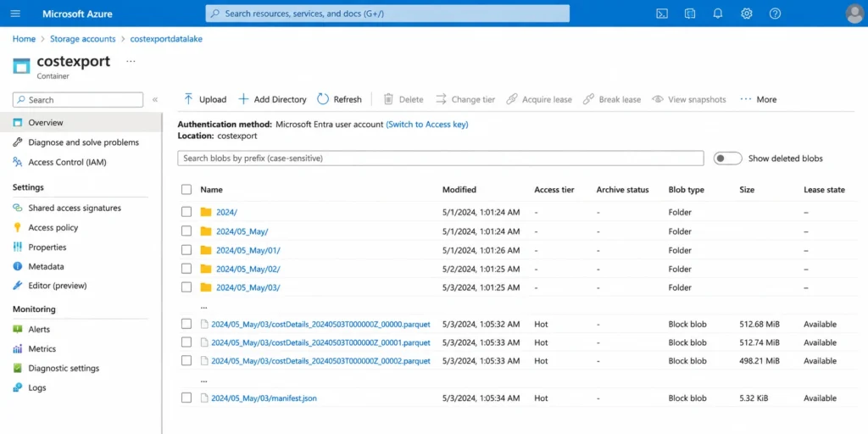Sort by the Size column header
The height and width of the screenshot is (434, 868).
click(x=747, y=189)
